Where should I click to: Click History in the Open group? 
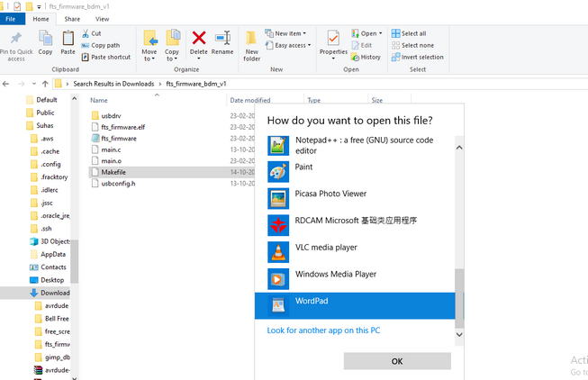point(366,57)
